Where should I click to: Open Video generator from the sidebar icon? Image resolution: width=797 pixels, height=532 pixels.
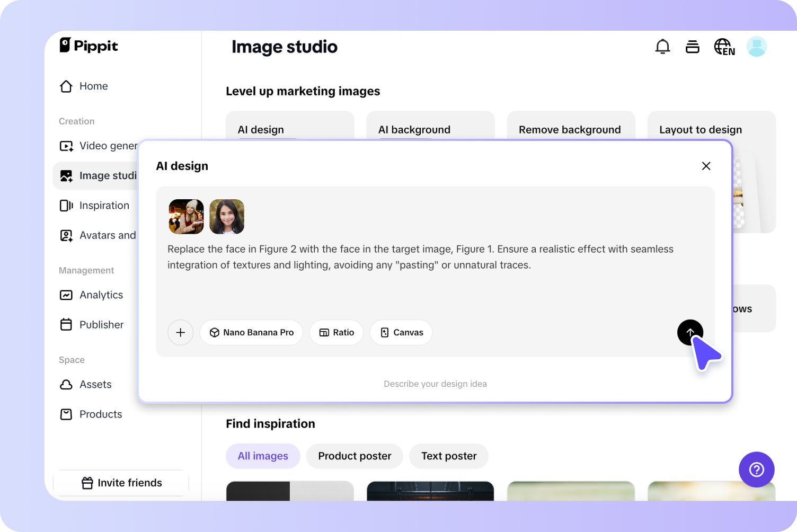66,146
